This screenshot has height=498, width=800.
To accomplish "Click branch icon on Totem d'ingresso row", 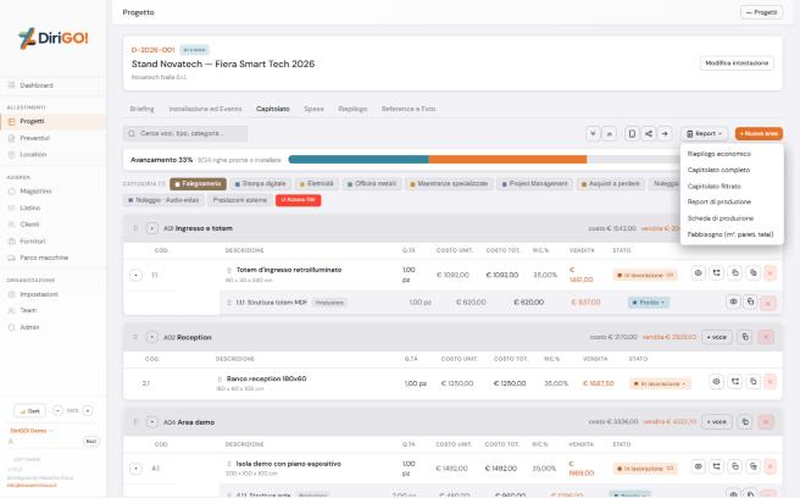I will click(716, 273).
